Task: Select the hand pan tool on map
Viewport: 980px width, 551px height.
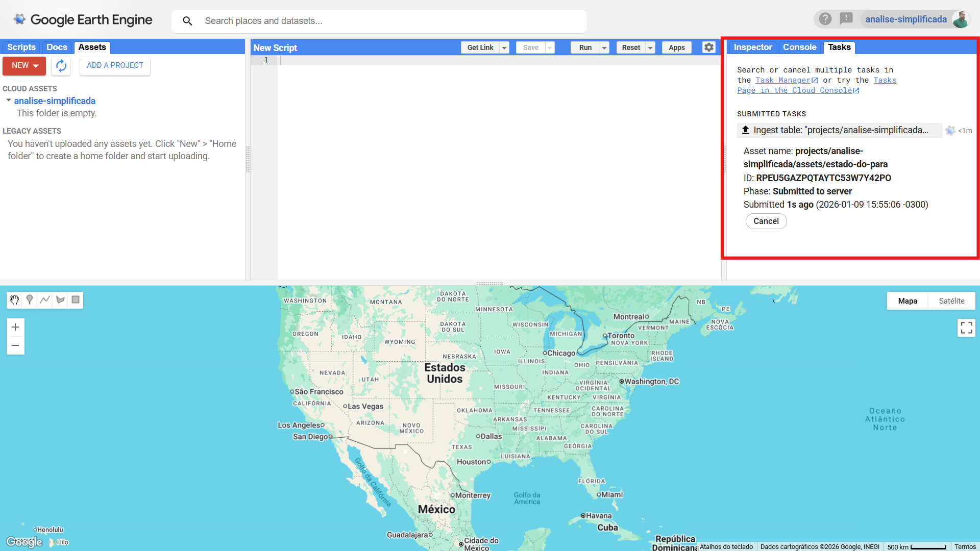Action: pos(14,300)
